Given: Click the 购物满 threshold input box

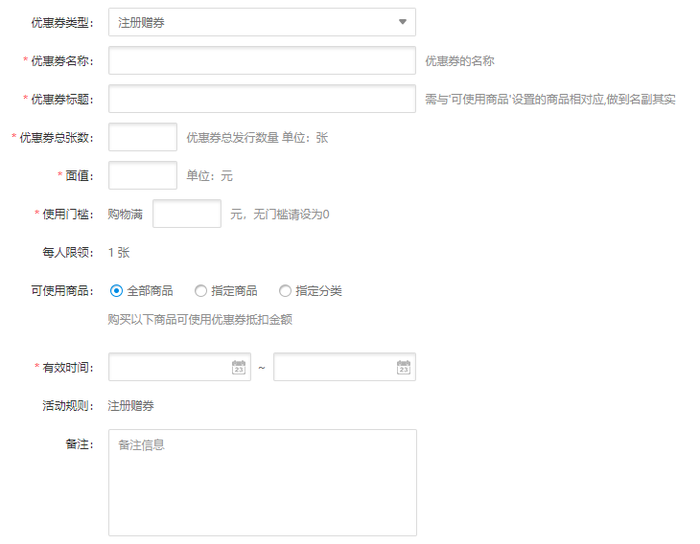Looking at the screenshot, I should (x=186, y=214).
